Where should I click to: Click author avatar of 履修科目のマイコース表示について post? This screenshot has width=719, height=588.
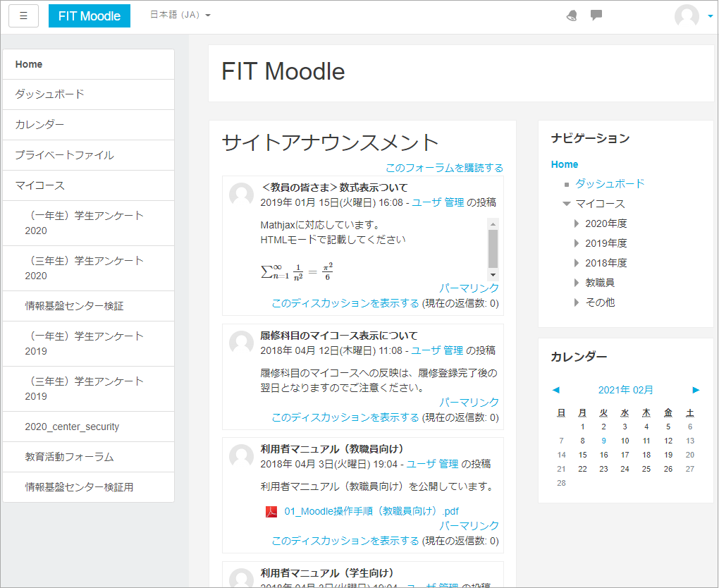[241, 343]
